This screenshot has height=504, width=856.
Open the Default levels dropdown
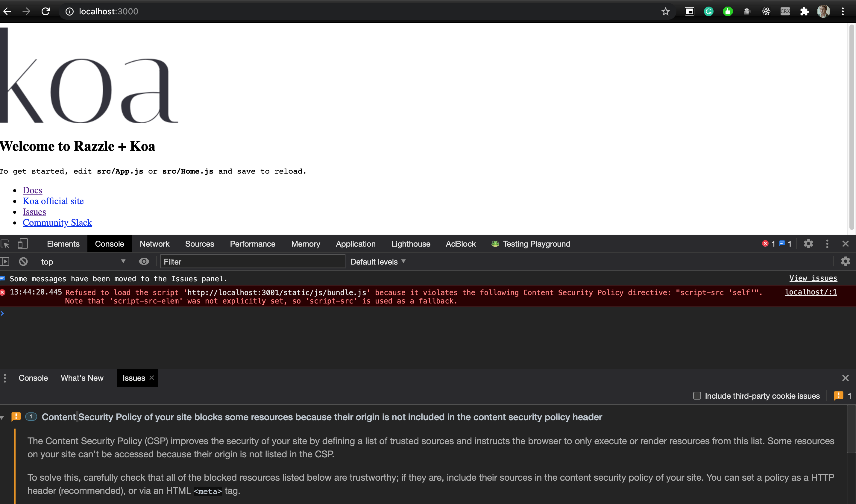[378, 262]
